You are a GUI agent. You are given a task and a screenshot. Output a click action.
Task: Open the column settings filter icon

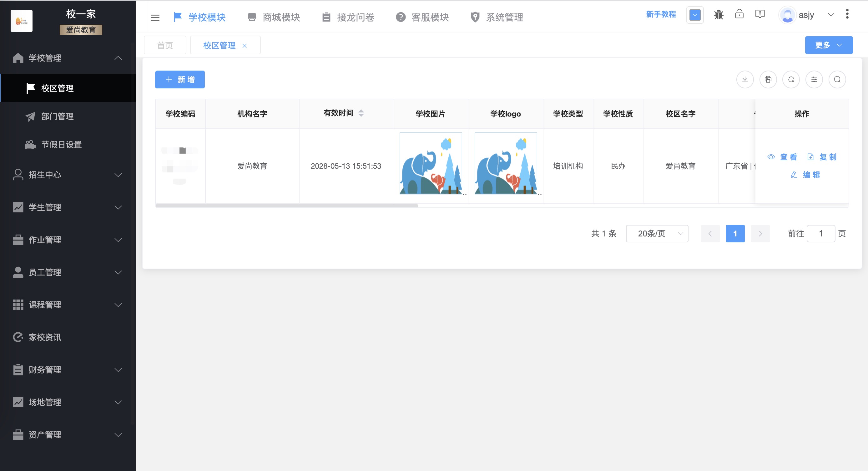coord(815,79)
